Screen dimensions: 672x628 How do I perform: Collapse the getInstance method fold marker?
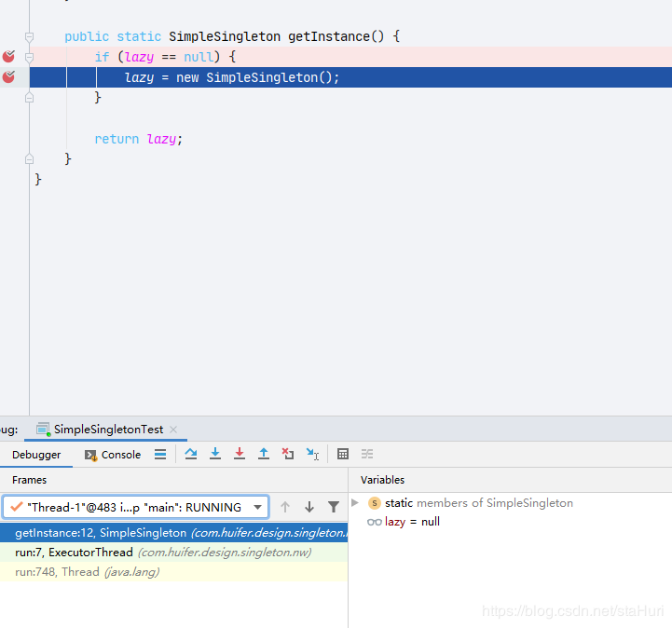30,36
